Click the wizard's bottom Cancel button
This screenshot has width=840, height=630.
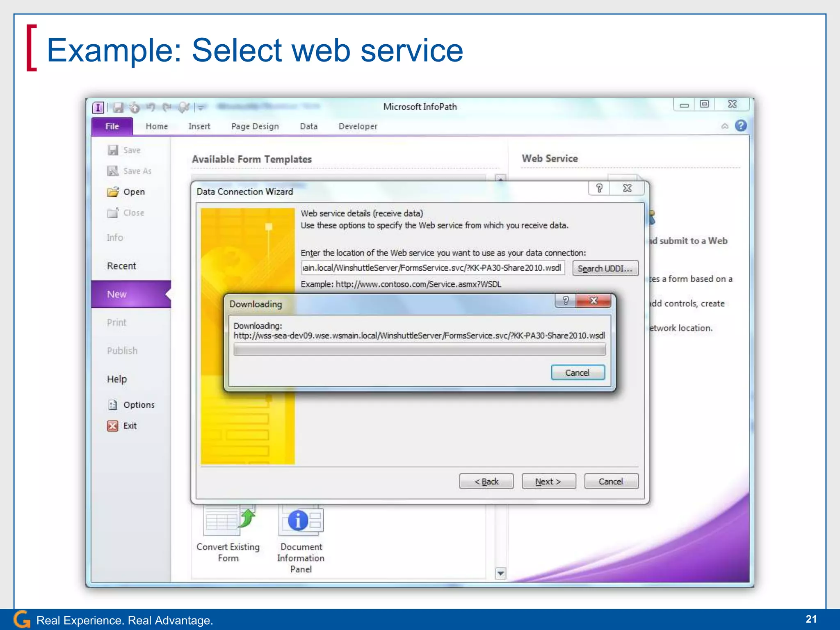[x=611, y=481]
